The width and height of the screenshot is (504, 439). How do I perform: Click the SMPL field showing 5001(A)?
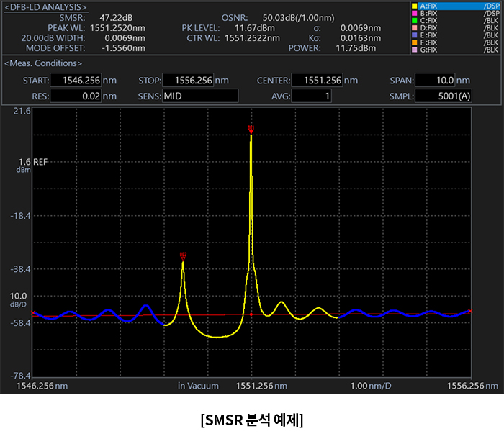444,96
